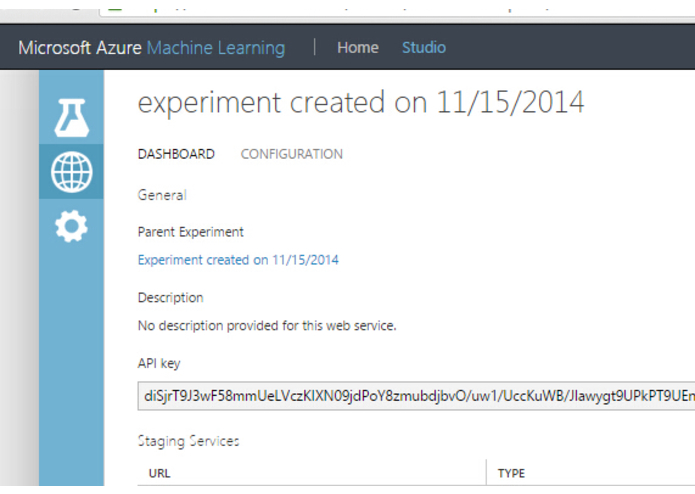Screen dimensions: 695x494
Task: Click the 'Description' label
Action: tap(171, 297)
